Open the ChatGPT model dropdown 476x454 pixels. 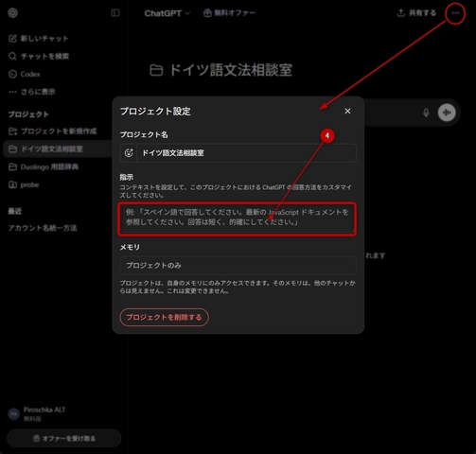[x=167, y=13]
